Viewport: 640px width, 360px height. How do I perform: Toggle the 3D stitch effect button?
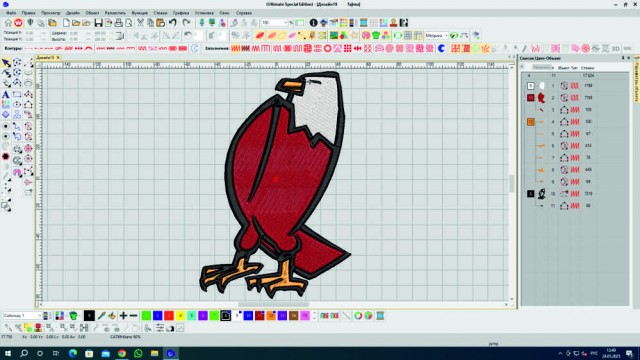[616, 49]
